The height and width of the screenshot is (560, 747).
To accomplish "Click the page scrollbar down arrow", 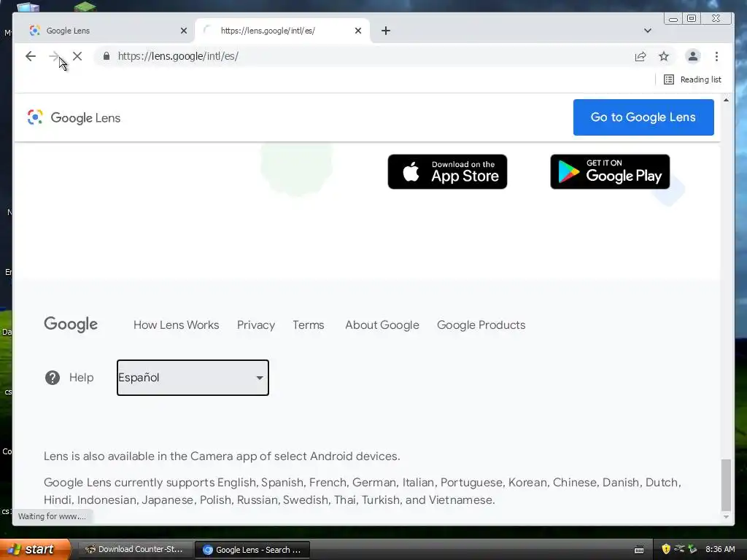I will tap(726, 517).
